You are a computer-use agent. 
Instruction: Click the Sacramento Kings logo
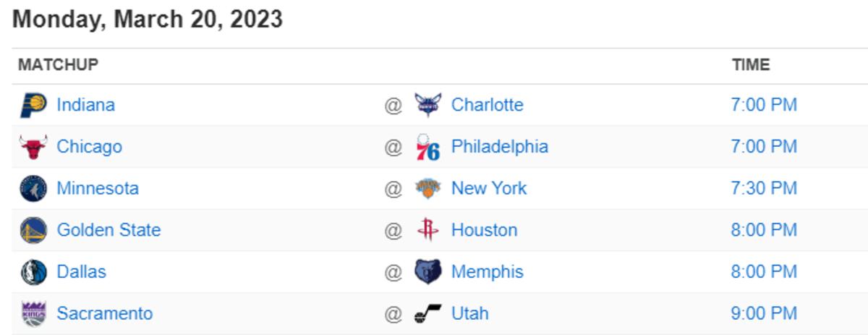(33, 314)
